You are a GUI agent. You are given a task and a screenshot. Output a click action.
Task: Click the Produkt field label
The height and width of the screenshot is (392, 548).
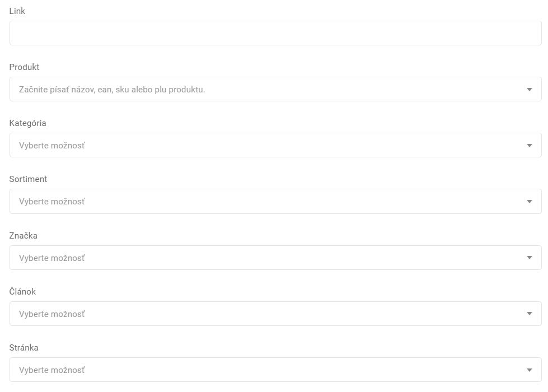click(24, 67)
